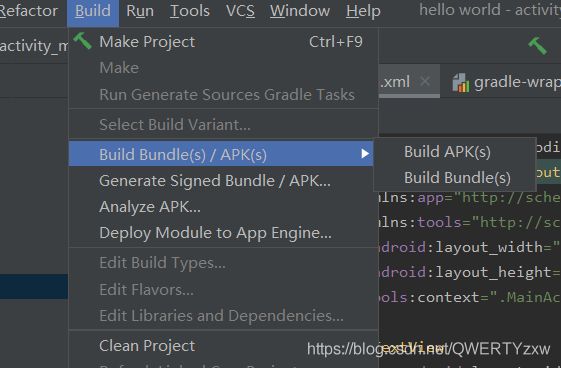This screenshot has width=561, height=368.
Task: Click the gradle-wrapper file tab icon
Action: click(x=460, y=83)
